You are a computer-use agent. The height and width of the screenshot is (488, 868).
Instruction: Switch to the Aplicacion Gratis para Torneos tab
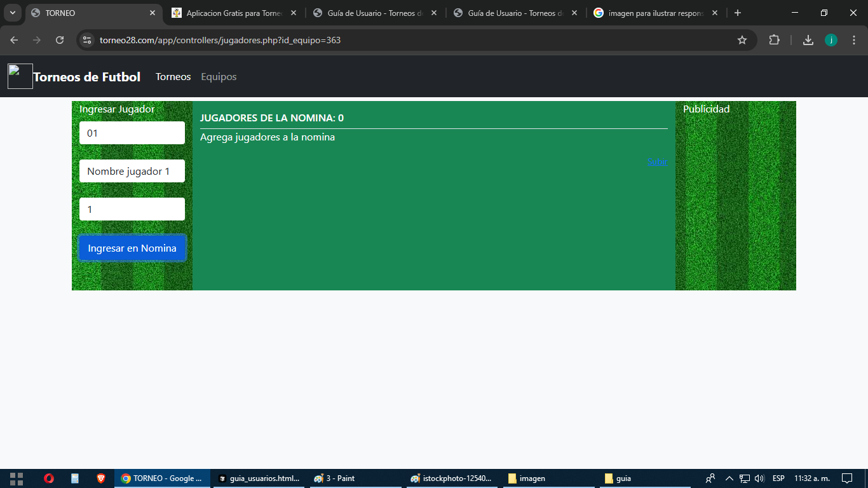pyautogui.click(x=234, y=13)
